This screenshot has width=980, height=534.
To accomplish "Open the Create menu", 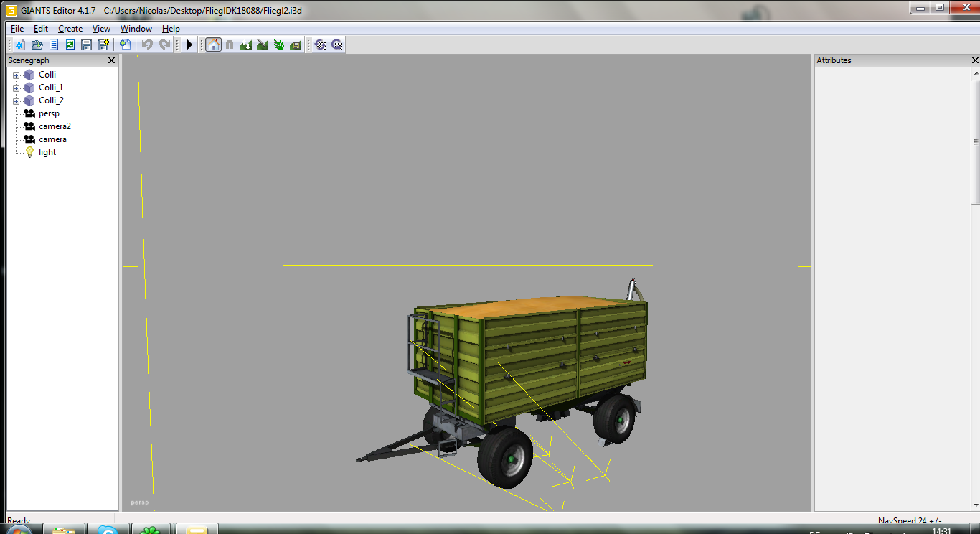I will [x=70, y=29].
